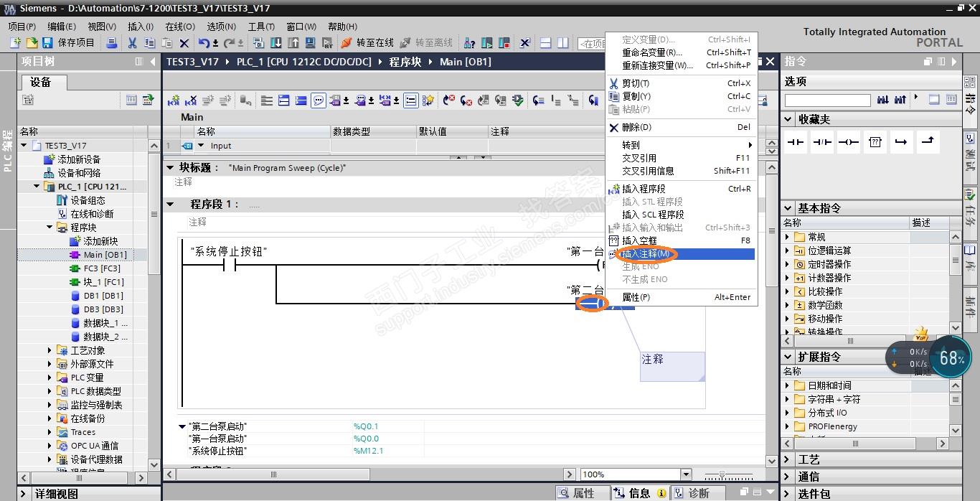Screen dimensions: 980x501
Task: Click the download to device icon
Action: (x=276, y=43)
